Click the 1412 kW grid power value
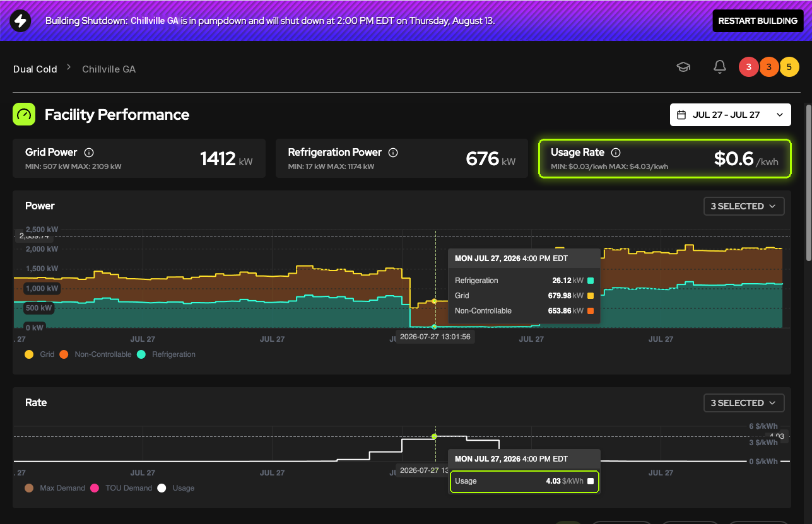This screenshot has height=524, width=812. point(226,159)
